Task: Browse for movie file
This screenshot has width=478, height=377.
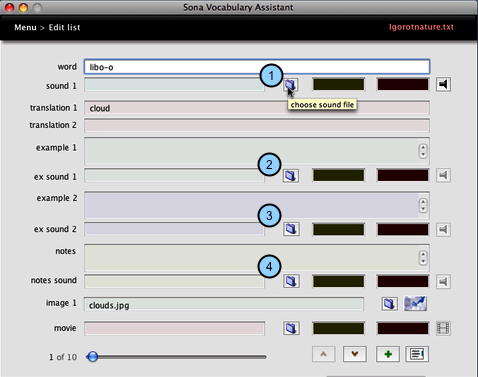Action: [291, 328]
